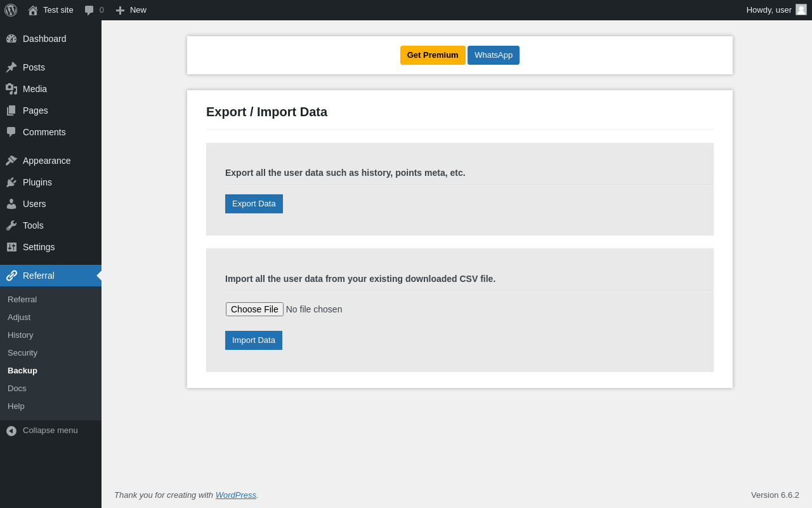This screenshot has width=812, height=508.
Task: Click the Settings sliders icon
Action: 11,247
